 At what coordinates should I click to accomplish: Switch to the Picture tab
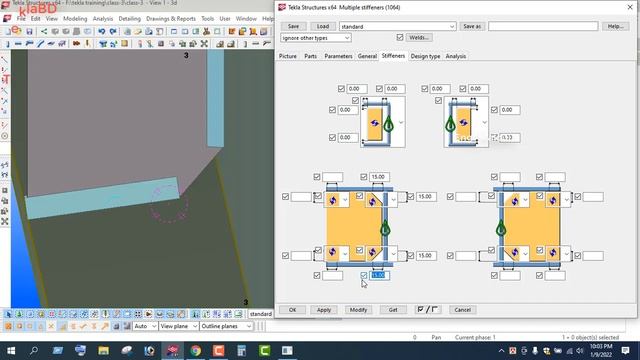(288, 56)
